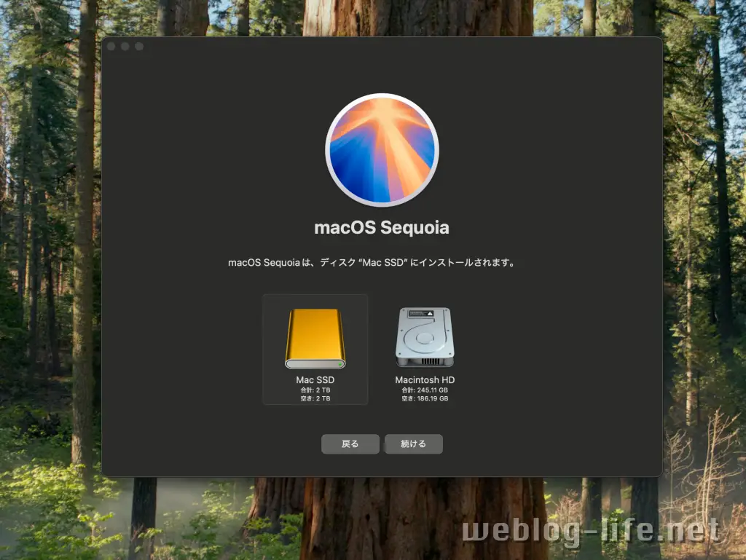Click the install destination message text
The height and width of the screenshot is (560, 746).
(372, 262)
